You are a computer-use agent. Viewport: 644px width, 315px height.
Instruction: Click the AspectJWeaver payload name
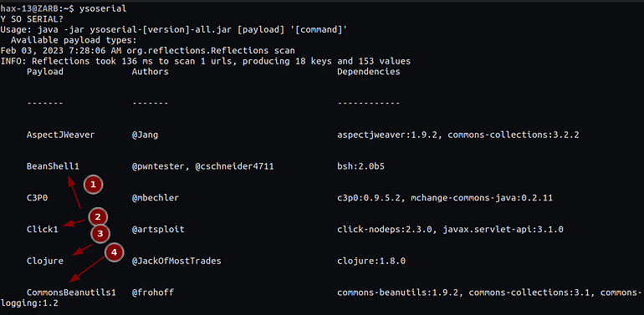point(61,135)
